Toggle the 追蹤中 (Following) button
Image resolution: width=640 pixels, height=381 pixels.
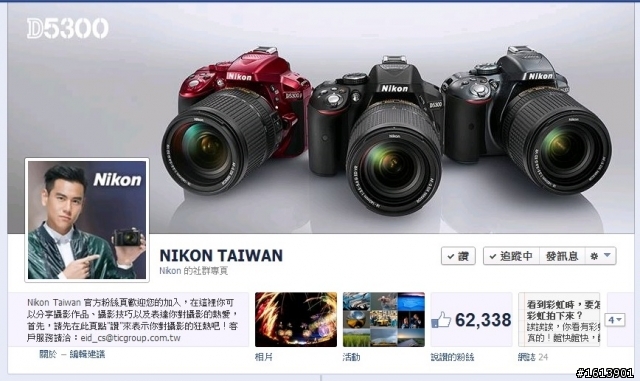click(x=511, y=256)
